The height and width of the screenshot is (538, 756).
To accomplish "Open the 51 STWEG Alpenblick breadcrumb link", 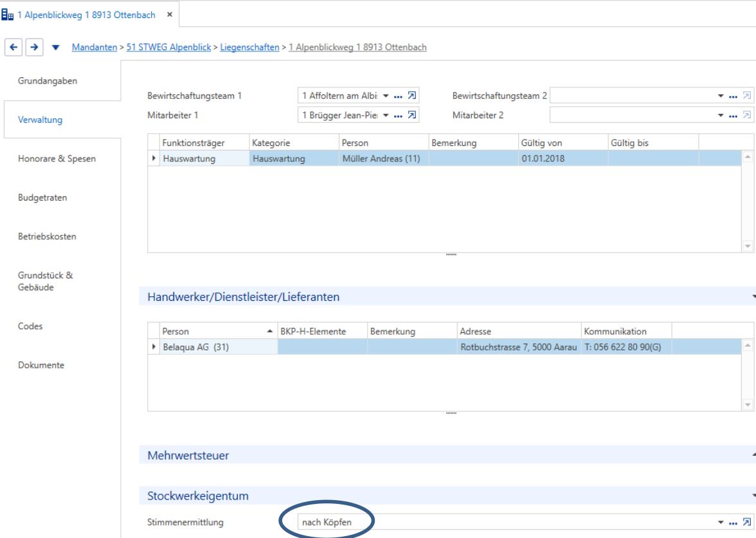I will coord(168,48).
